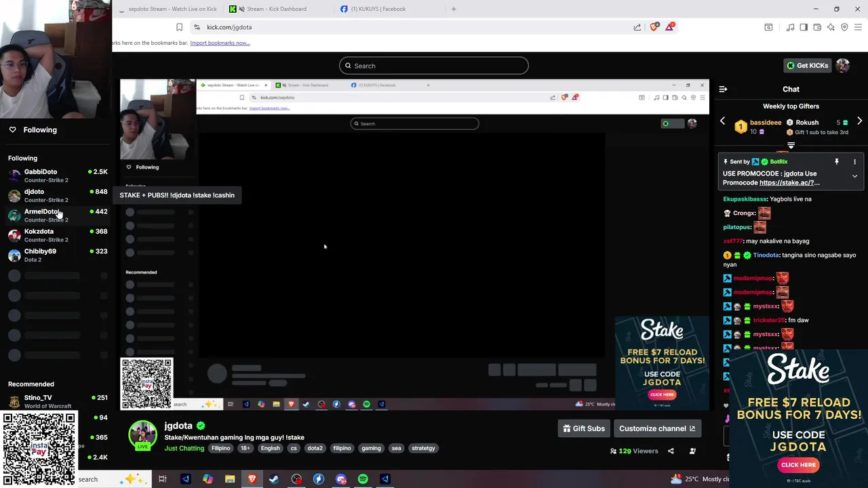The image size is (868, 488).
Task: Show next weekly top gifter
Action: (x=859, y=121)
